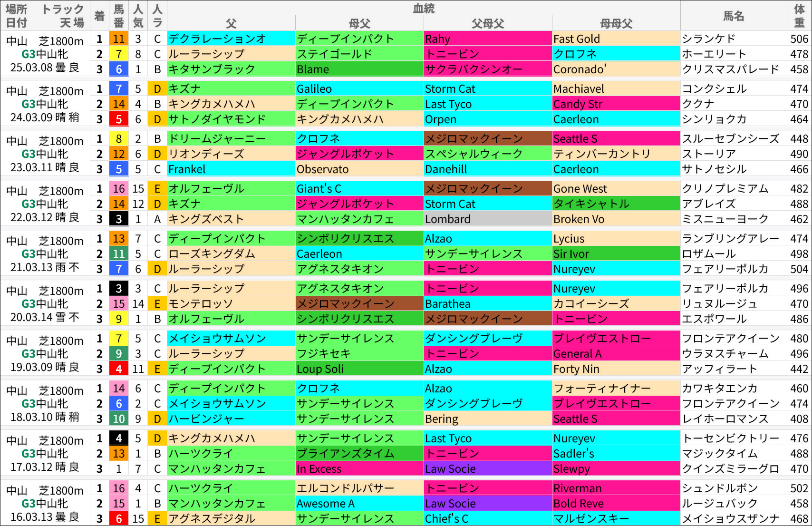Click the red 4 badge beside アッフィラート
This screenshot has height=526, width=812.
(118, 369)
